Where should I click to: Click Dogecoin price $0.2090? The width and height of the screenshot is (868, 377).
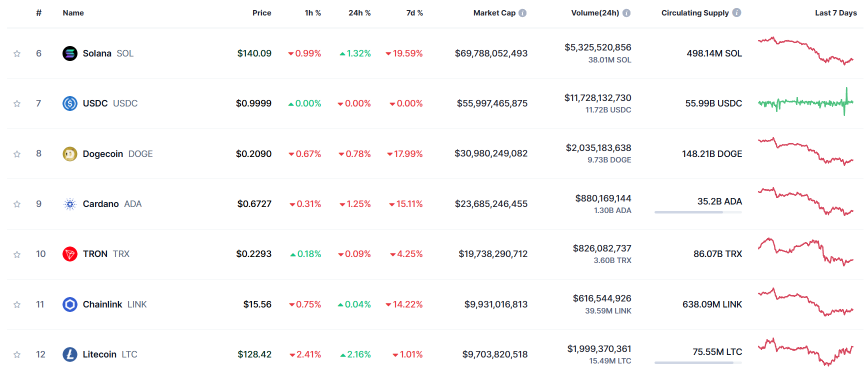(253, 154)
